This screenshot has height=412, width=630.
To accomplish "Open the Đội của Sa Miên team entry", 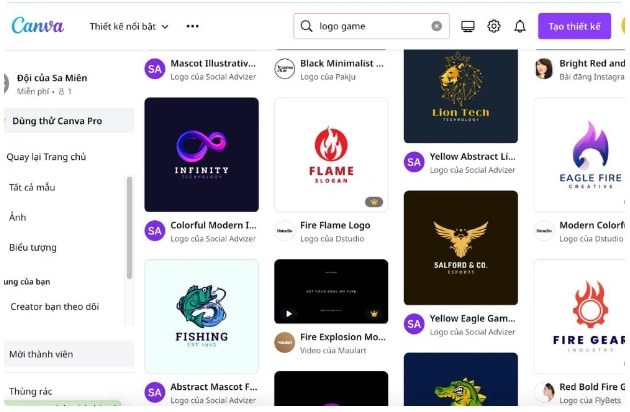I will [51, 84].
